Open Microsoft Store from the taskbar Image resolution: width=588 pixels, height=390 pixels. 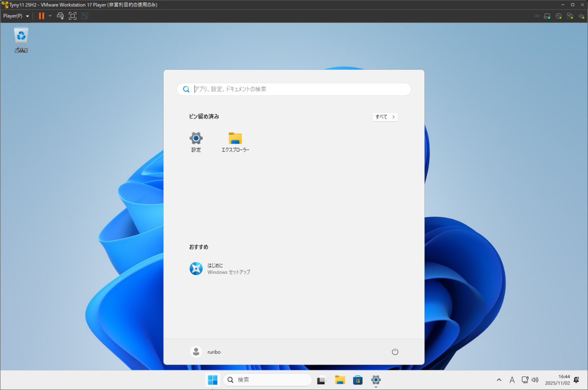click(358, 380)
